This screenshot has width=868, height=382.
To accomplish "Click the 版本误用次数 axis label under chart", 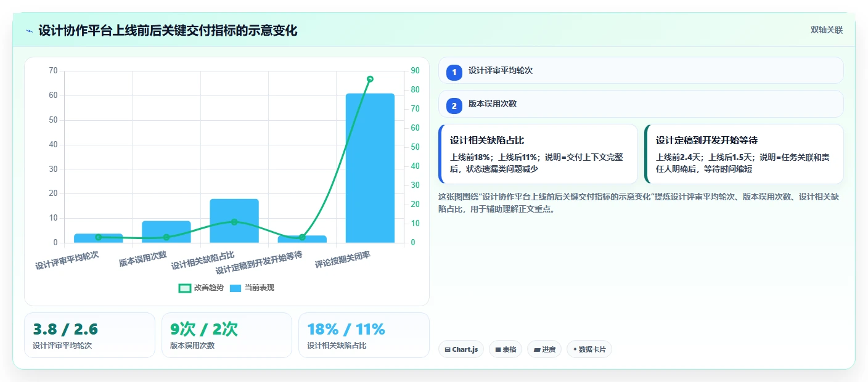I will point(142,259).
